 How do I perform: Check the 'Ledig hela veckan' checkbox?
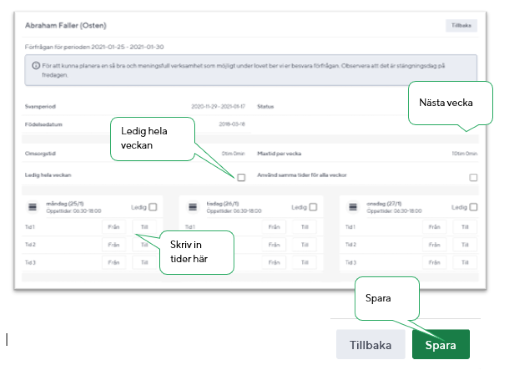(x=241, y=177)
